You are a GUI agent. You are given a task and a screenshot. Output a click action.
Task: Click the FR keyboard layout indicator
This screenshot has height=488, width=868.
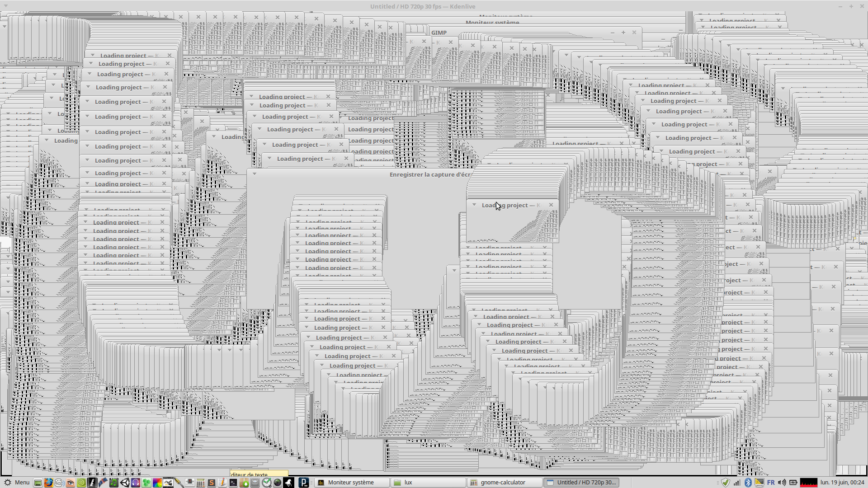771,483
